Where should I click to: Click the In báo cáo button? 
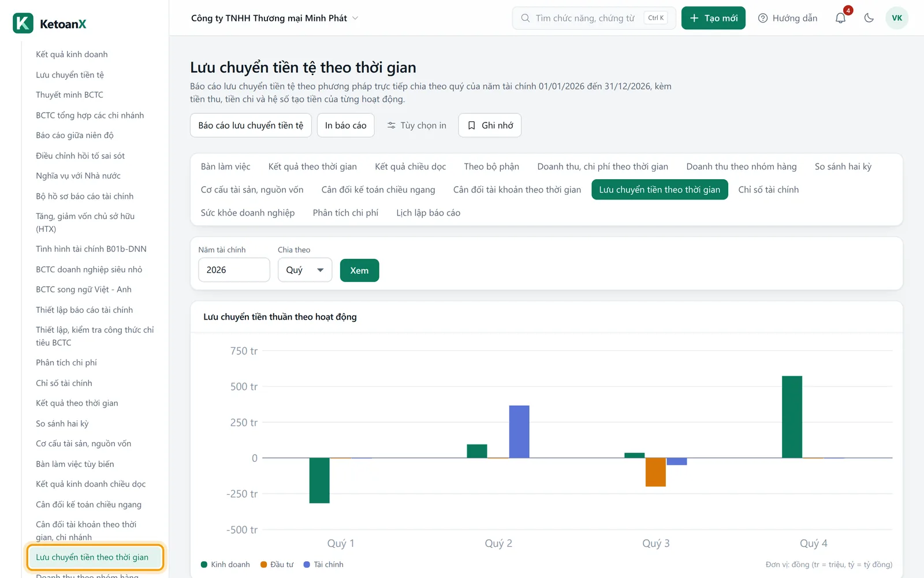point(346,125)
